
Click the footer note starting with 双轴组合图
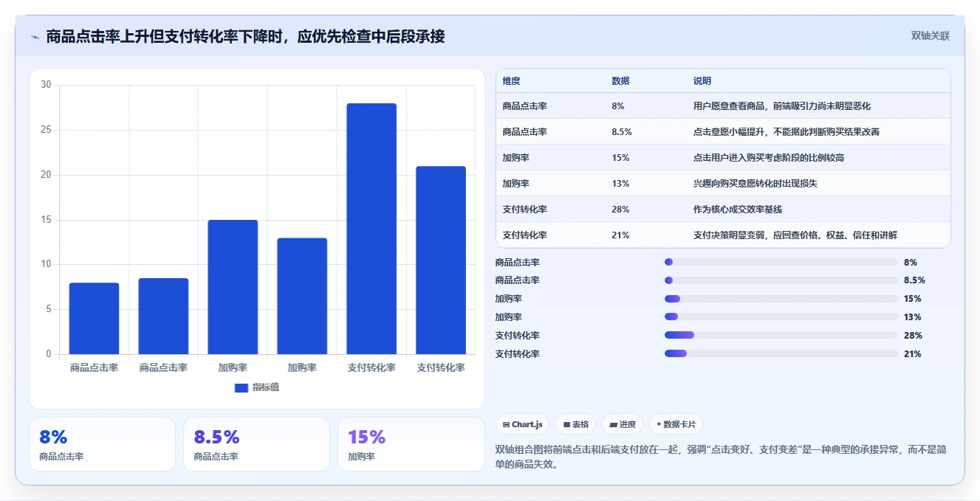[721, 457]
